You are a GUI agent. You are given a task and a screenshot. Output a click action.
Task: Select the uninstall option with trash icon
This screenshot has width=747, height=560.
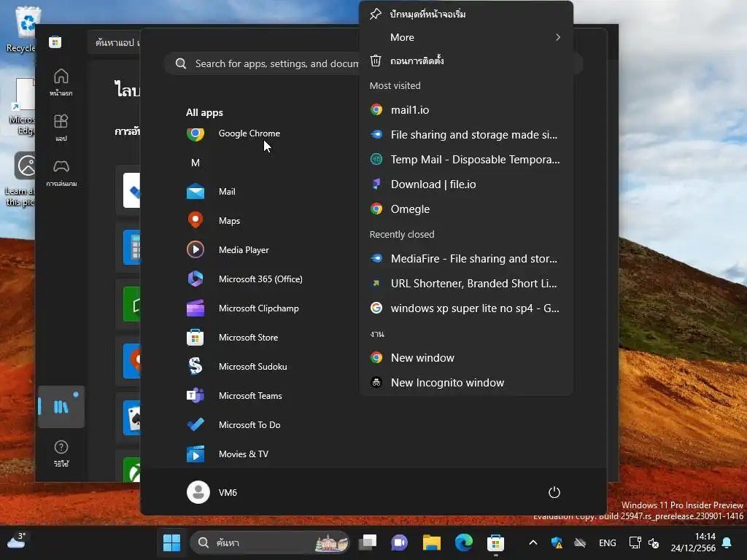(x=466, y=61)
